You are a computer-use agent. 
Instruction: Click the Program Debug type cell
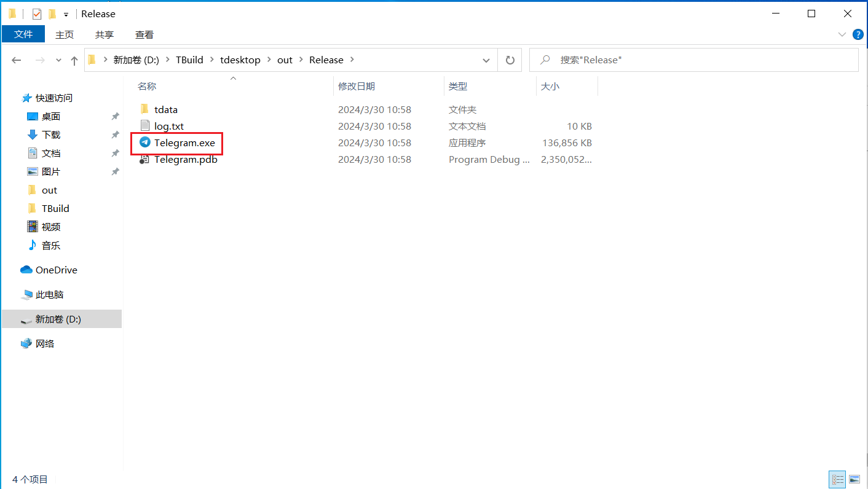(x=489, y=159)
